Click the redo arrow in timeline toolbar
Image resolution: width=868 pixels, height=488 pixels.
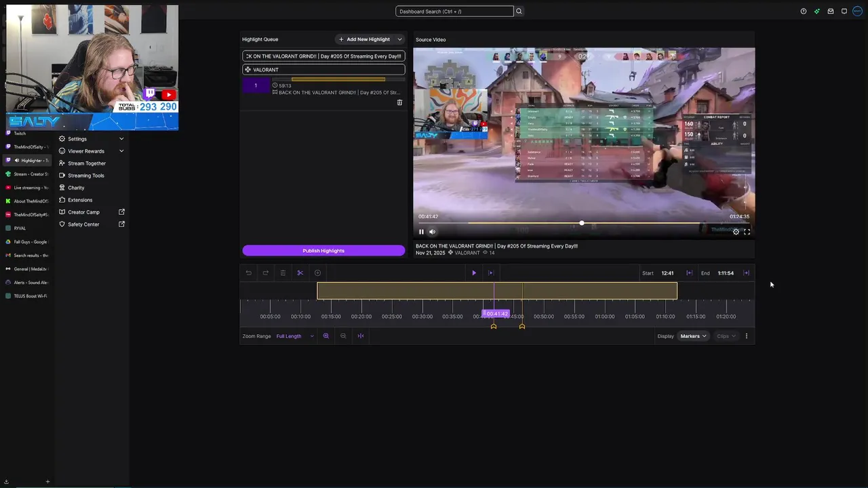266,273
